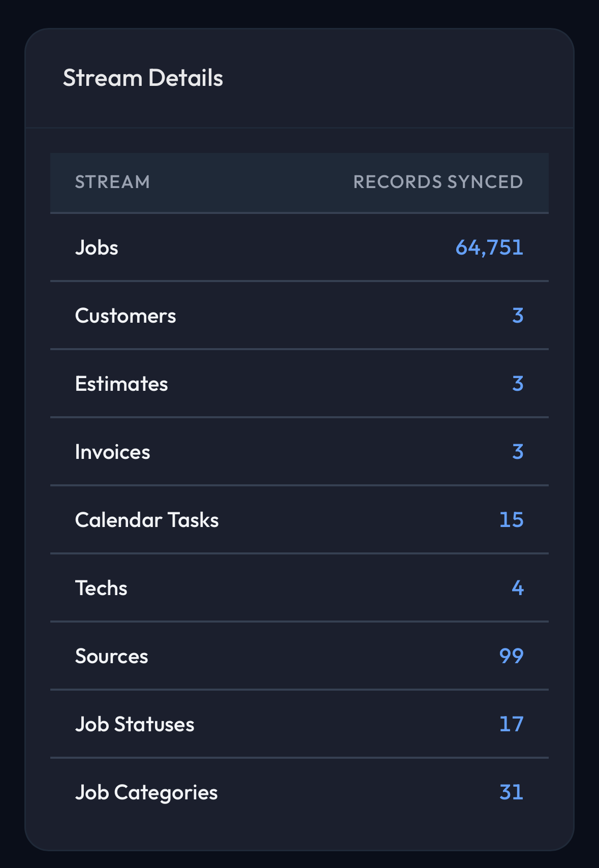The height and width of the screenshot is (868, 599).
Task: Click the Calendar Tasks count 15
Action: 511,520
